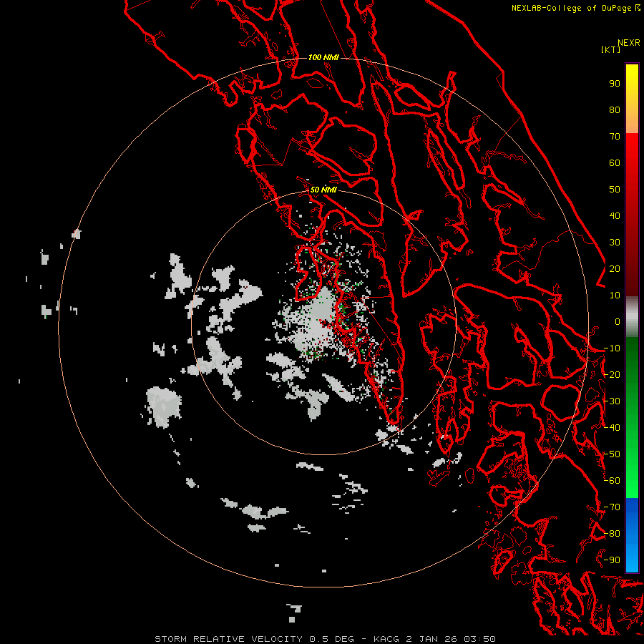Click the -40 value on velocity scale

click(612, 428)
